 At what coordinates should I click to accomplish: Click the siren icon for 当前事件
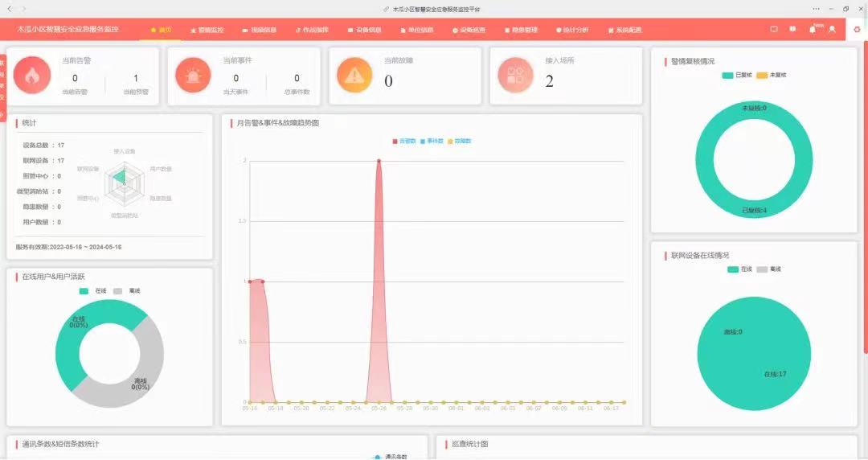click(193, 76)
